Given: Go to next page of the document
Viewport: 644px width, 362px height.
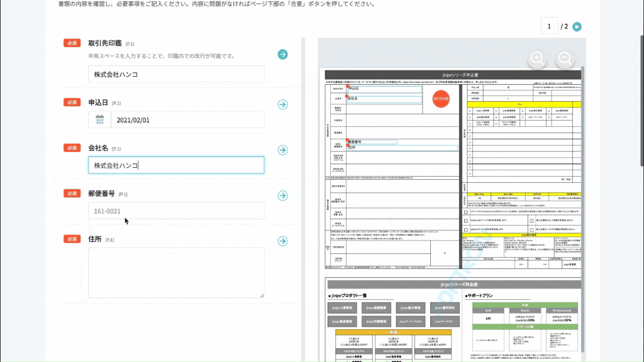Looking at the screenshot, I should [577, 26].
